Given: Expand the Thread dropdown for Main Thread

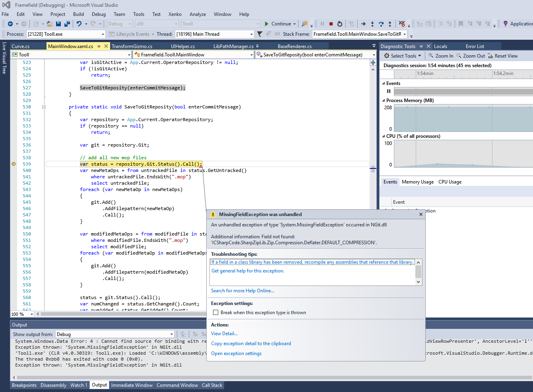Looking at the screenshot, I should (251, 34).
